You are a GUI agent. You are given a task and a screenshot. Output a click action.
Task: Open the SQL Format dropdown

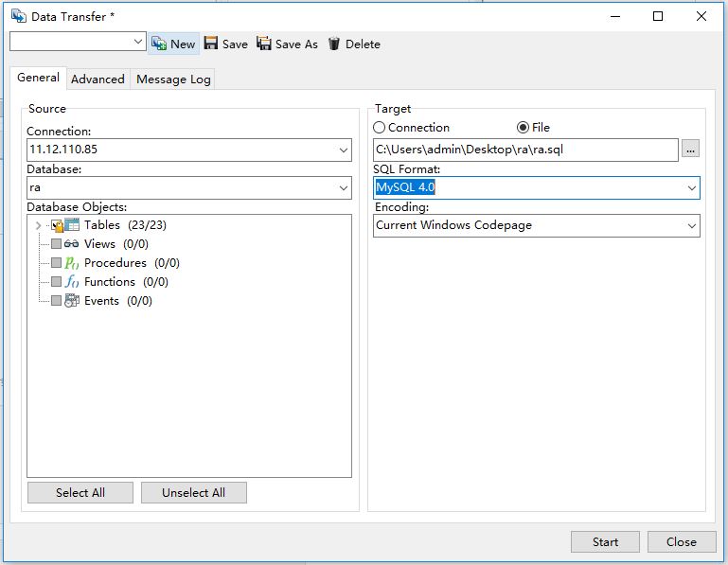(691, 188)
